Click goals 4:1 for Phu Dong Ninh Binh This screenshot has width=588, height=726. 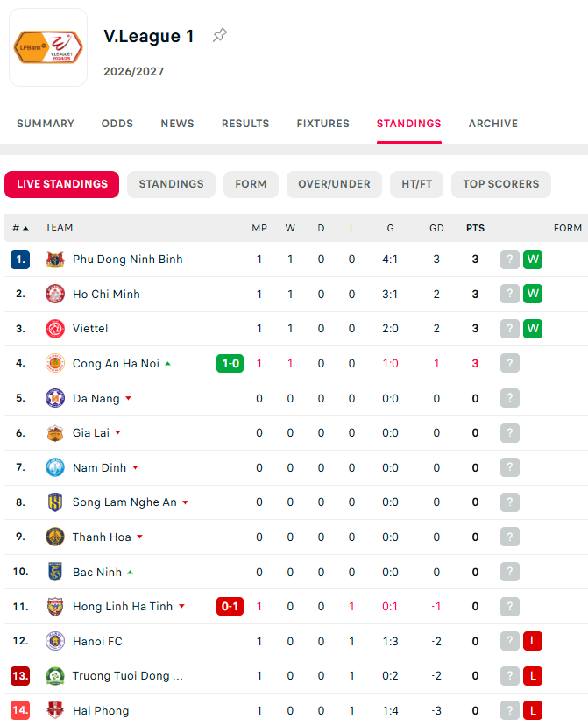click(x=390, y=260)
